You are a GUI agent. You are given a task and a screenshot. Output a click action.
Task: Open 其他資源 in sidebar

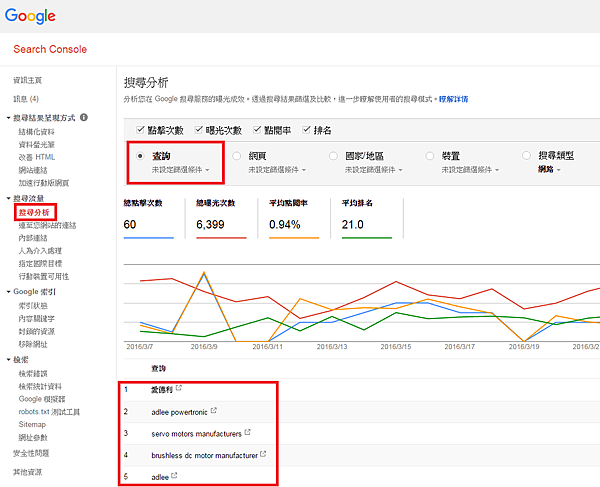[x=28, y=472]
